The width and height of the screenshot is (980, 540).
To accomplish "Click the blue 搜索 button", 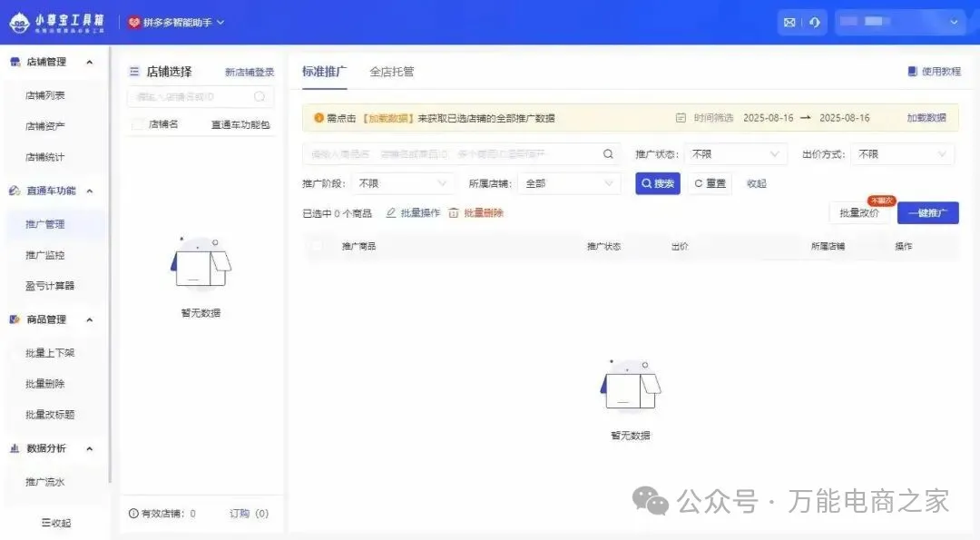I will 657,183.
